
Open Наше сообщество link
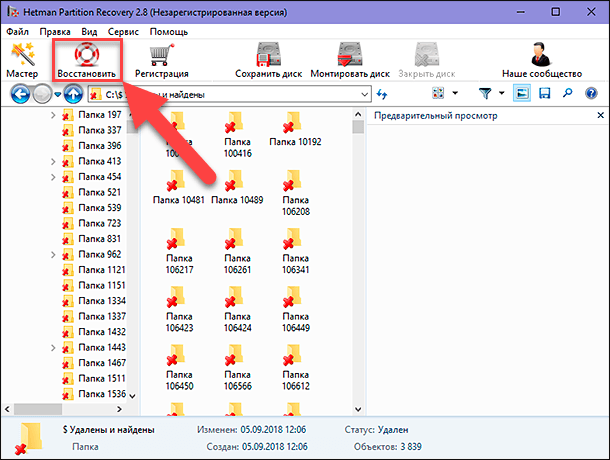coord(542,60)
